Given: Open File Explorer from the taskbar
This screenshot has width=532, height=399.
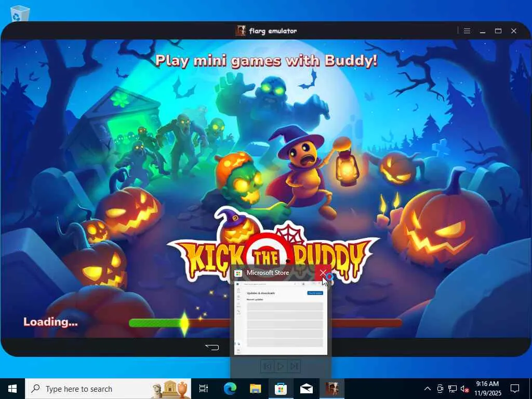Looking at the screenshot, I should tap(256, 389).
